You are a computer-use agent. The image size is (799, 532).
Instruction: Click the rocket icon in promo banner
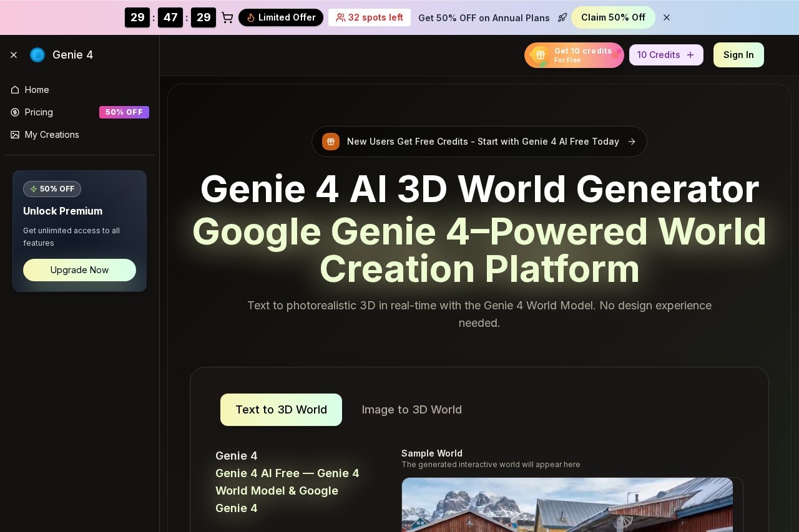click(562, 17)
